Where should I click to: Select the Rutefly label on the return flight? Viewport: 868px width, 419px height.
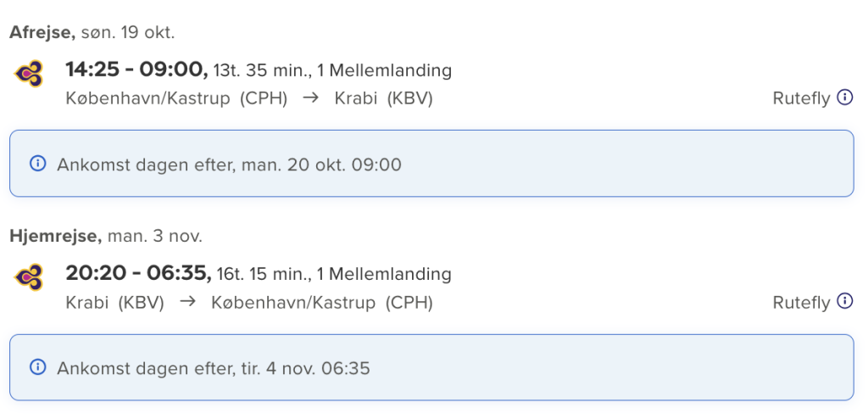click(802, 303)
